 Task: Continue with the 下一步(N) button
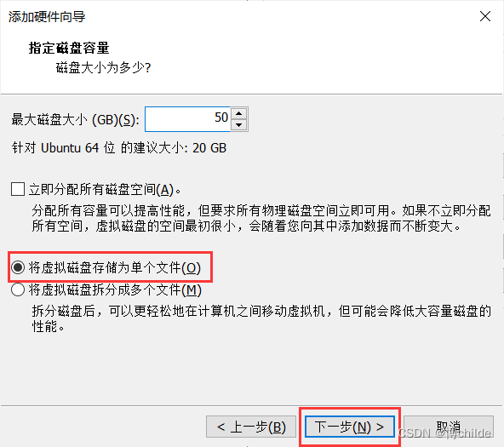click(x=350, y=427)
